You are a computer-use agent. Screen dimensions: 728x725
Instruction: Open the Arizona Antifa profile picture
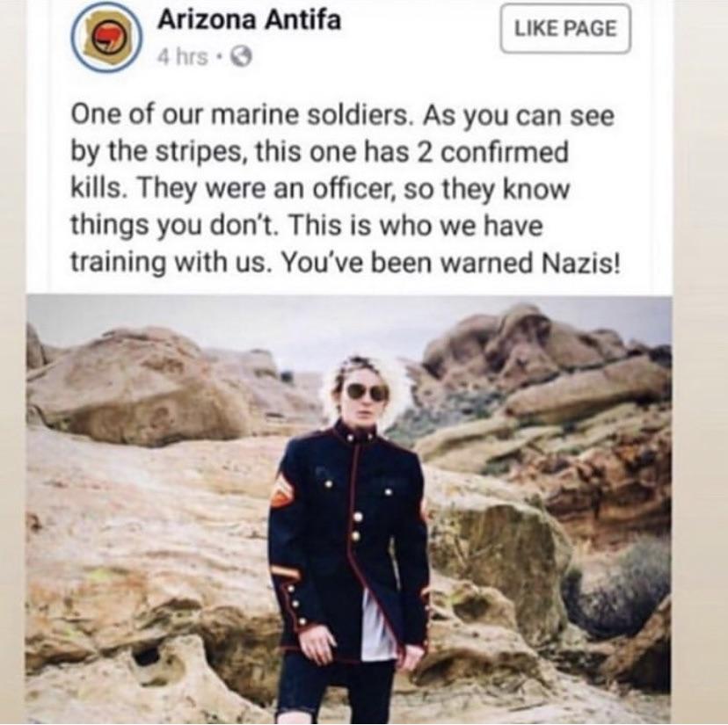(106, 39)
